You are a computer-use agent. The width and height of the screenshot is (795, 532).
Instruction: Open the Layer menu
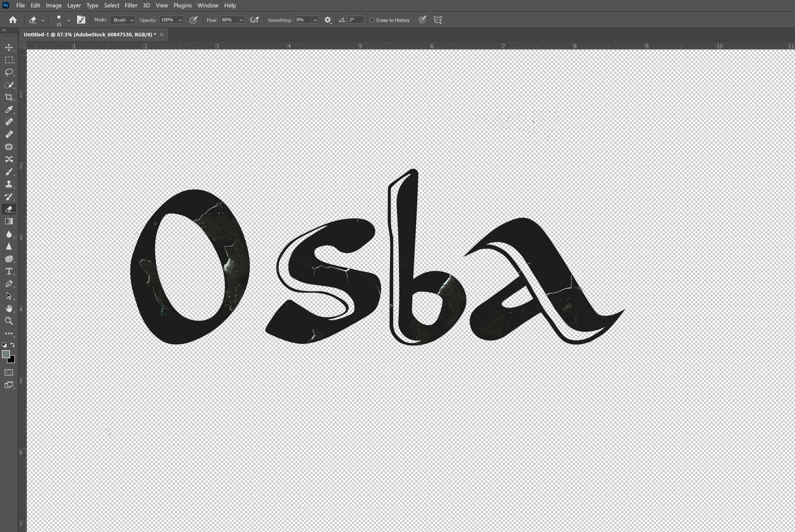point(74,5)
